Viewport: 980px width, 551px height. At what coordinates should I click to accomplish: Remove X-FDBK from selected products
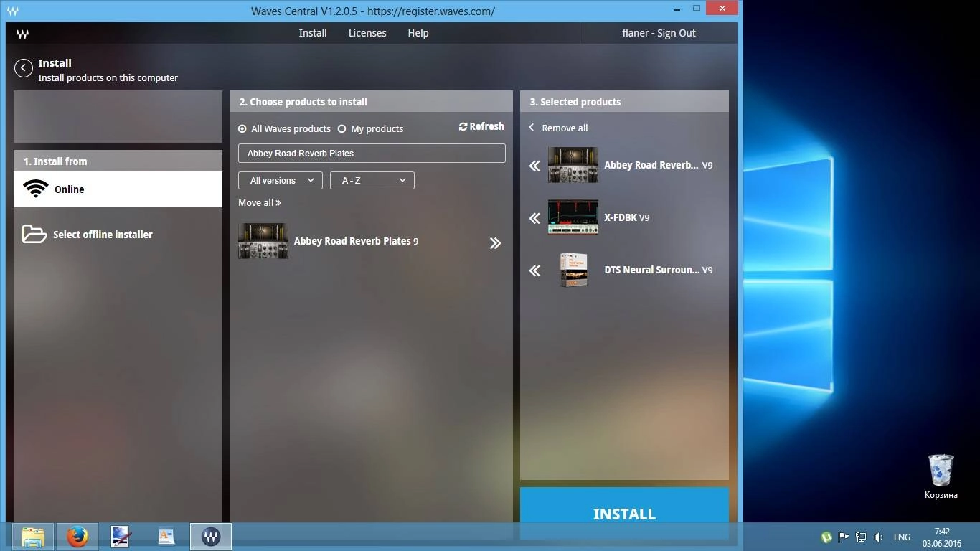click(534, 218)
